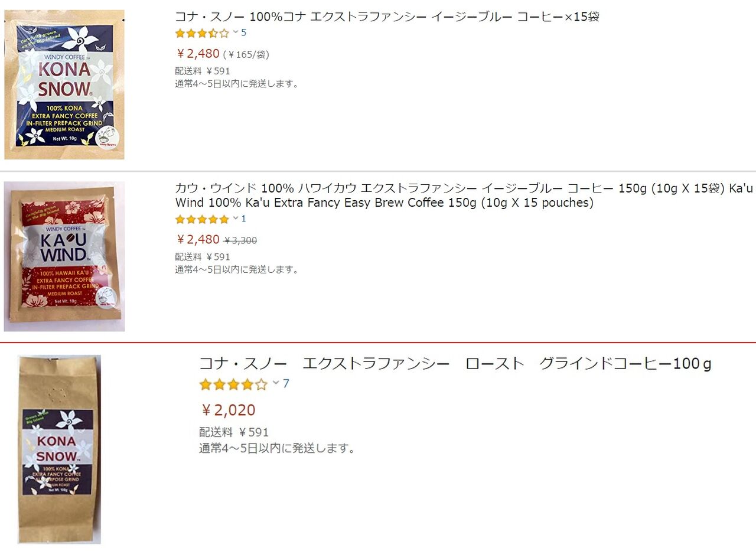Screen dimensions: 756x551
Task: Click the struck-through ￥3,300 list price
Action: tap(240, 240)
